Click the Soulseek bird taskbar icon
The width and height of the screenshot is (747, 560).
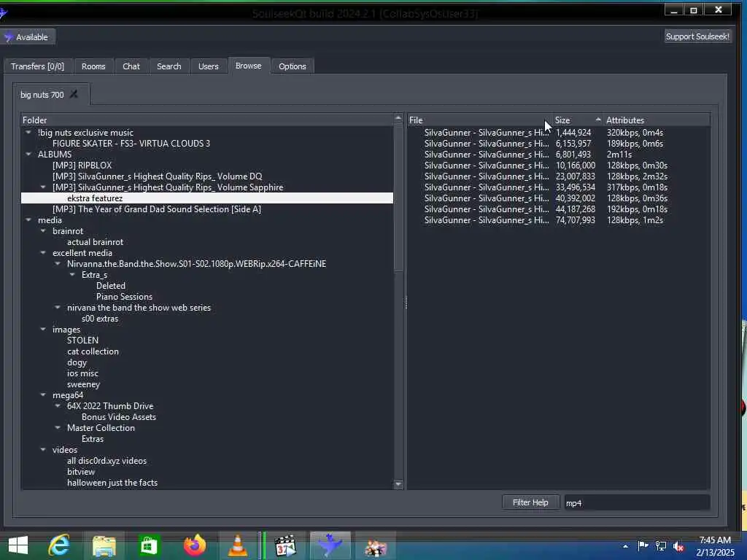[x=330, y=545]
